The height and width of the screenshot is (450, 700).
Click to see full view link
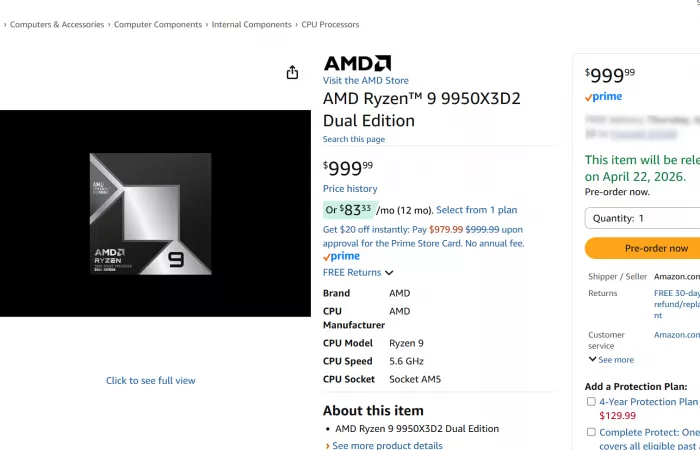point(151,381)
